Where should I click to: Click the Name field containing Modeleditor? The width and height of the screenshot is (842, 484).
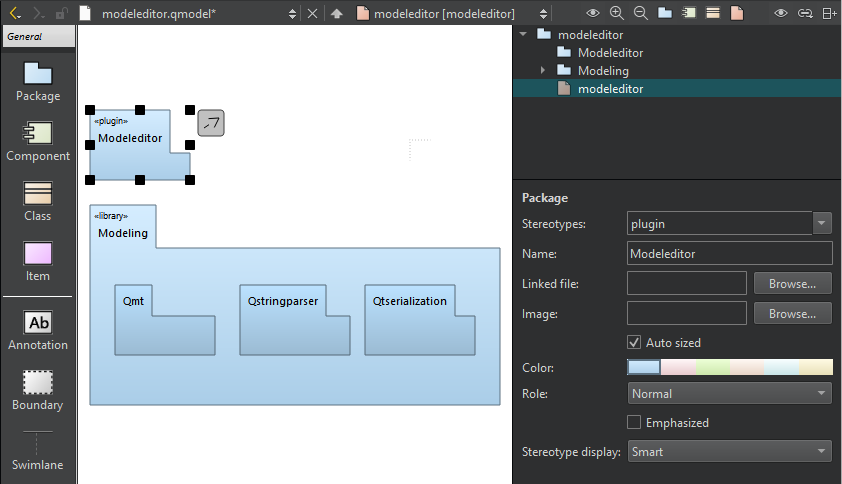click(x=729, y=253)
